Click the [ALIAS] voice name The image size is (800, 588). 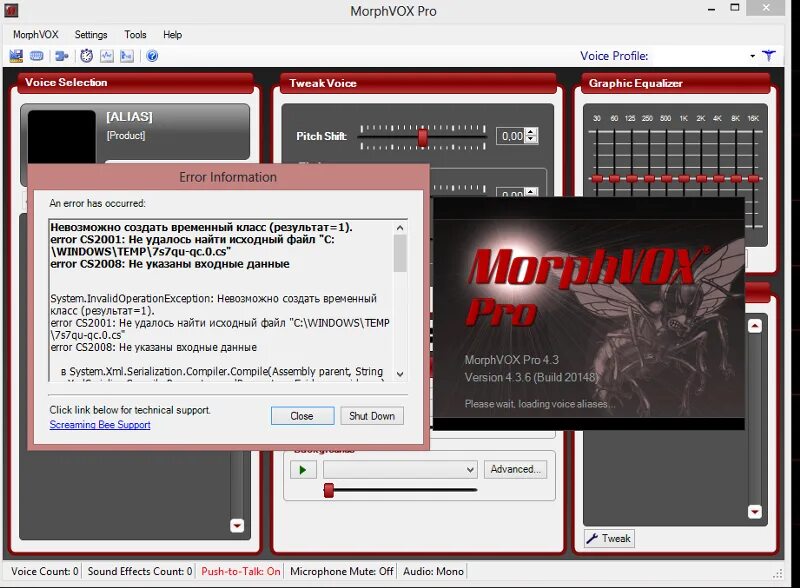[x=129, y=117]
